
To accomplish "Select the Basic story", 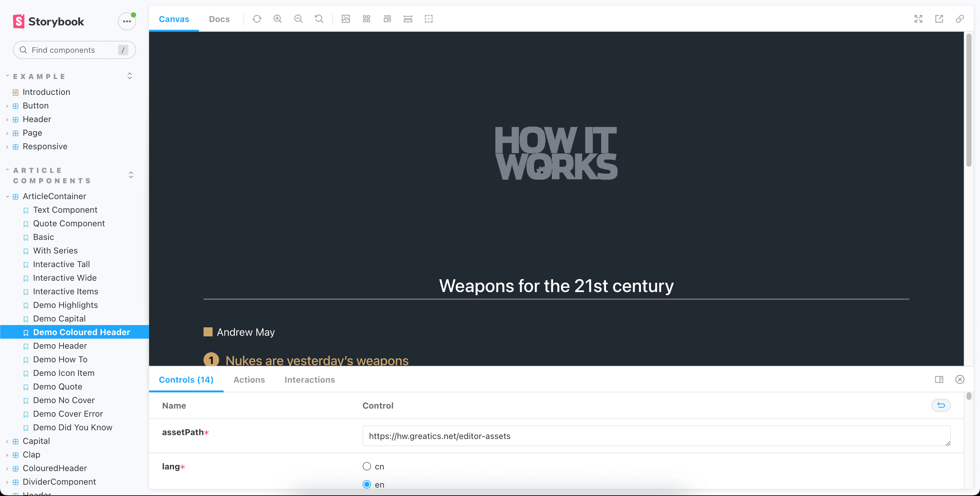I will (x=43, y=238).
